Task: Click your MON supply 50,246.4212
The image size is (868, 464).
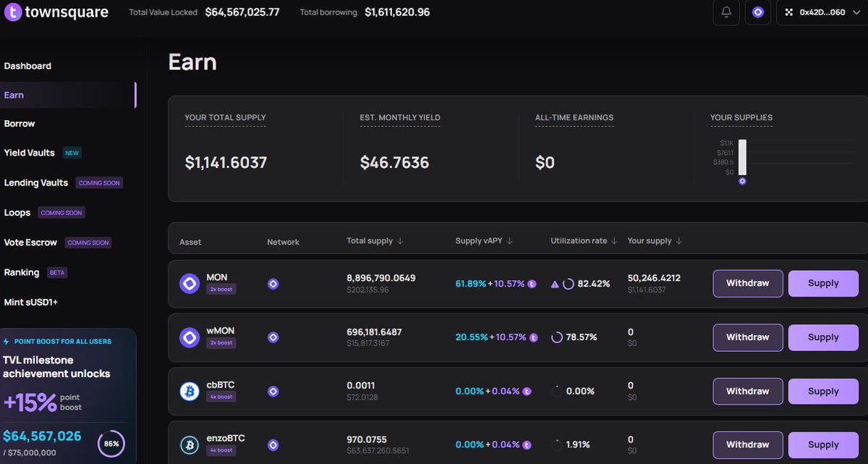Action: (654, 278)
